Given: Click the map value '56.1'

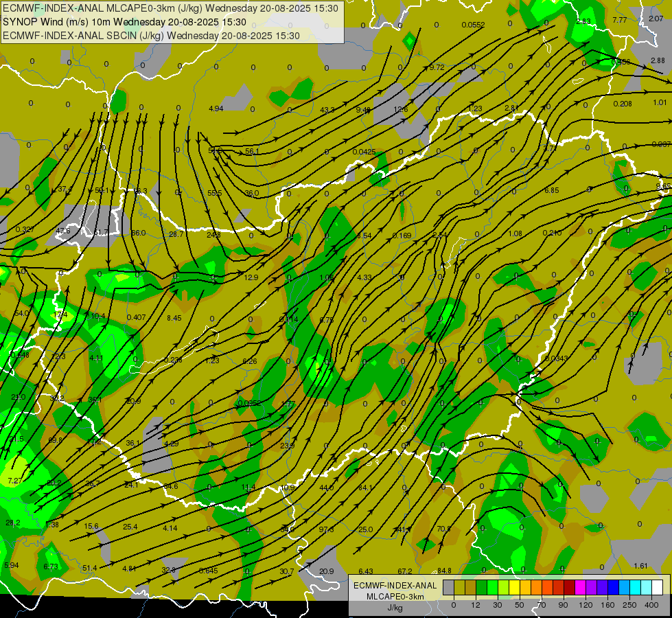Looking at the screenshot, I should [x=252, y=151].
